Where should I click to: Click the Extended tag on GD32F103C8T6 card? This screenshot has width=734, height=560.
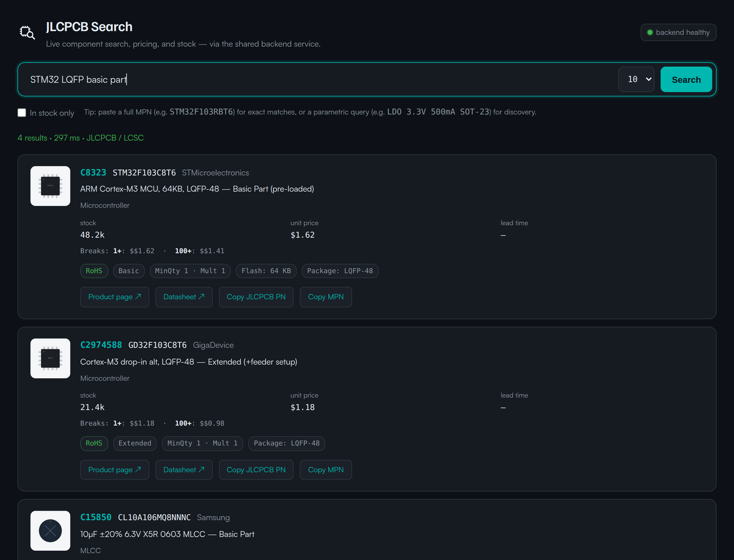tap(135, 443)
